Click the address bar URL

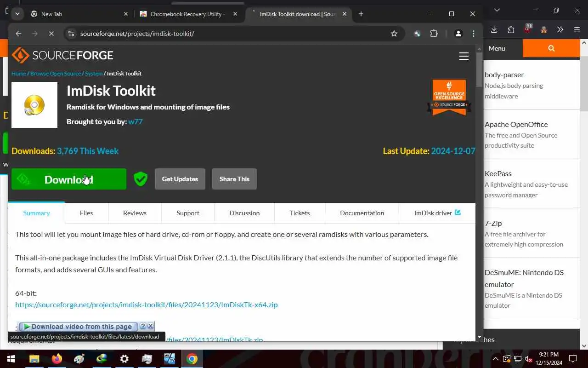[x=137, y=34]
